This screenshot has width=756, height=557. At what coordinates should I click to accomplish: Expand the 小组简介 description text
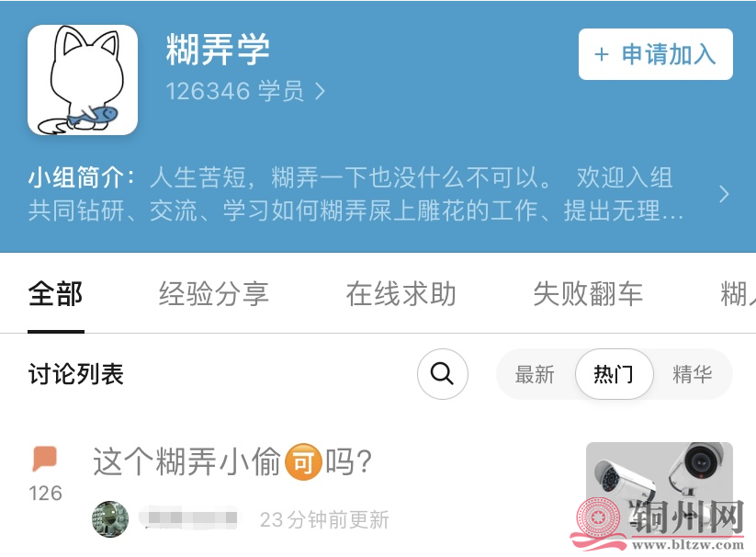coord(355,194)
